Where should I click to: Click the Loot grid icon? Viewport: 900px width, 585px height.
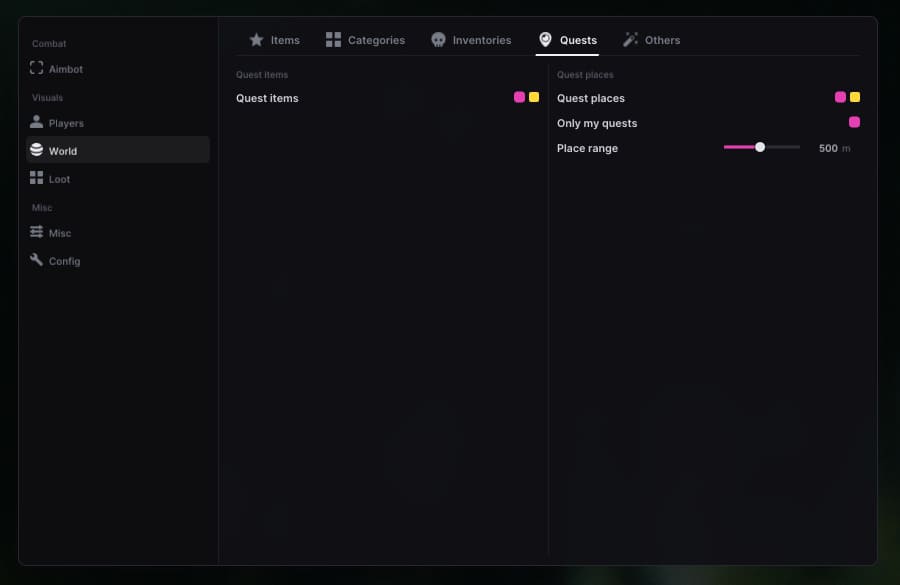(x=36, y=177)
